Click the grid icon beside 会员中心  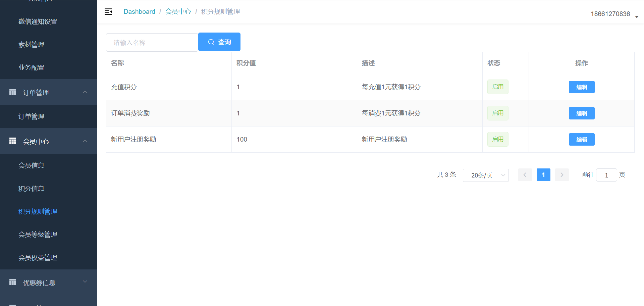(x=13, y=141)
